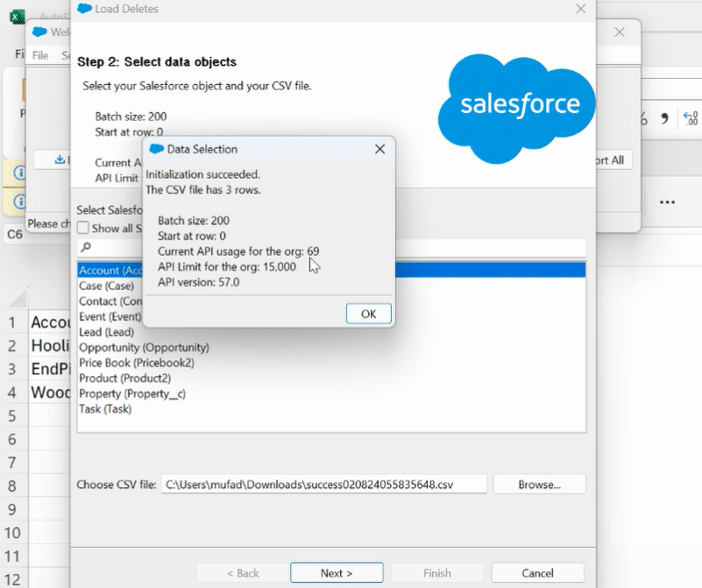This screenshot has width=702, height=588.
Task: Apply Comma Style from the Excel ribbon
Action: [663, 118]
